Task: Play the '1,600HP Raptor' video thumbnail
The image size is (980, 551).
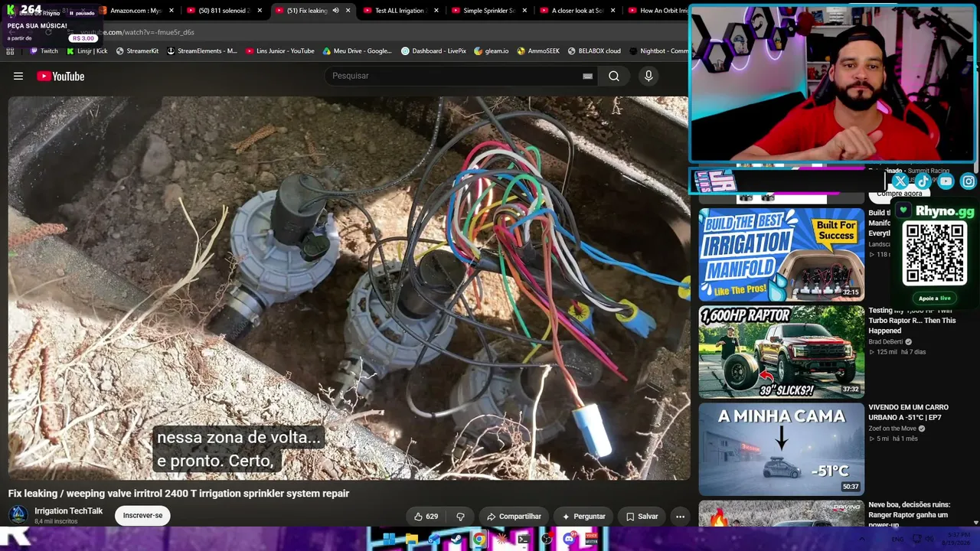Action: [x=781, y=352]
